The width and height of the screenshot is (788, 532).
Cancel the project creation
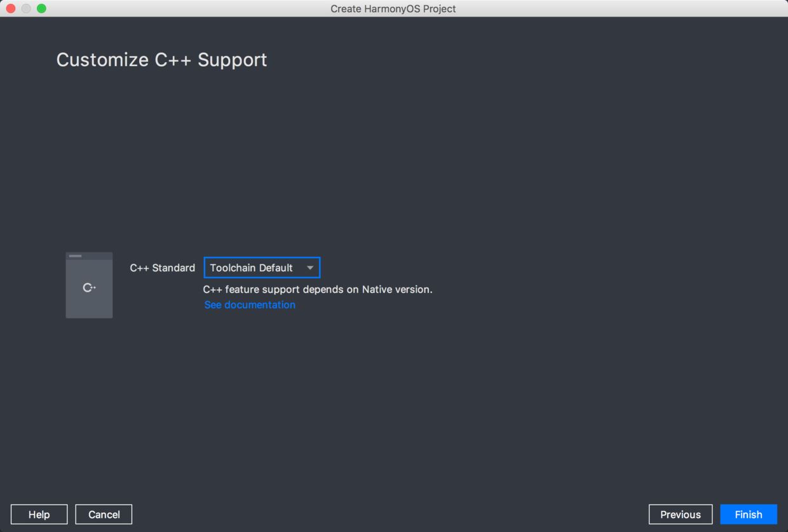point(104,514)
